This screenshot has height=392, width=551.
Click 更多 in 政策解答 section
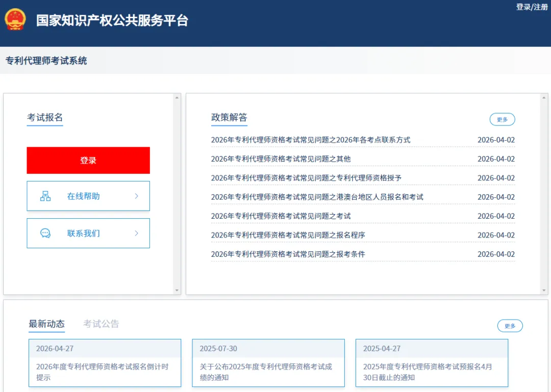pyautogui.click(x=502, y=119)
